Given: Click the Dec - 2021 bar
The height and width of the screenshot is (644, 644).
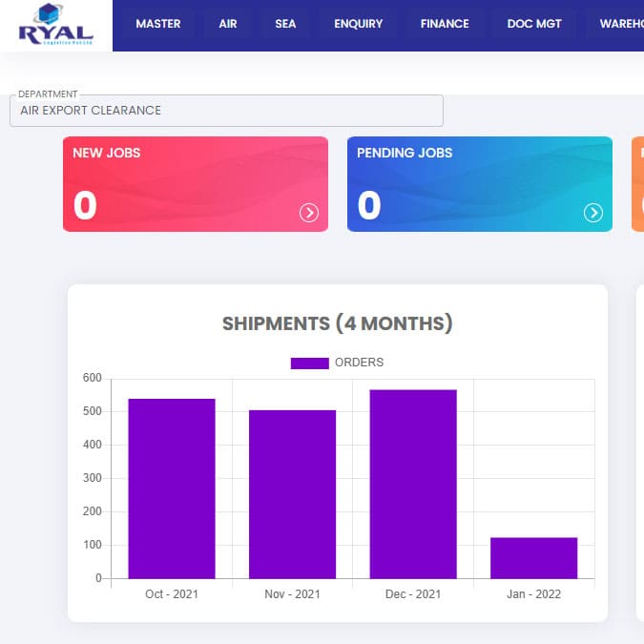Looking at the screenshot, I should pyautogui.click(x=413, y=484).
